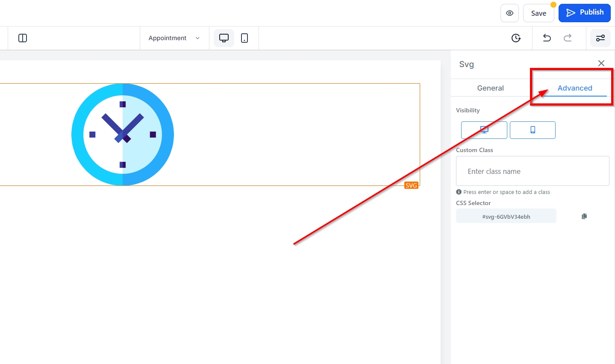Toggle mobile visibility for the SVG

pyautogui.click(x=533, y=130)
